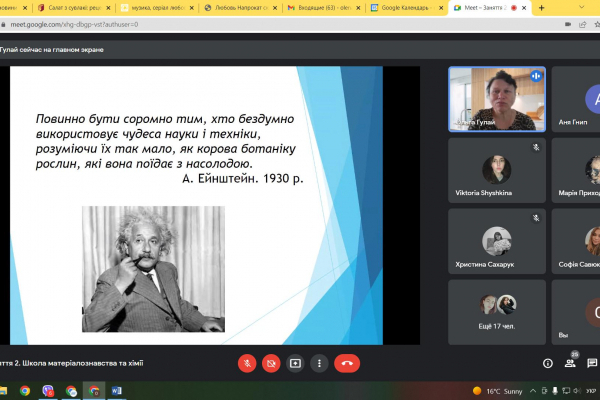Click the site lock icon by the URL
600x400 pixels.
tap(3, 24)
